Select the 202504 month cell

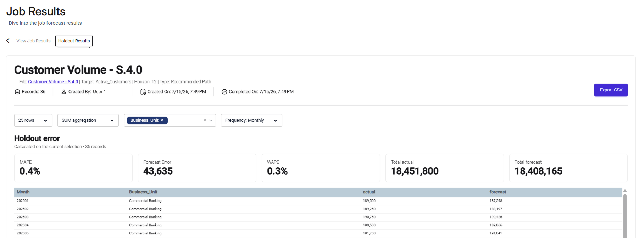click(x=23, y=225)
